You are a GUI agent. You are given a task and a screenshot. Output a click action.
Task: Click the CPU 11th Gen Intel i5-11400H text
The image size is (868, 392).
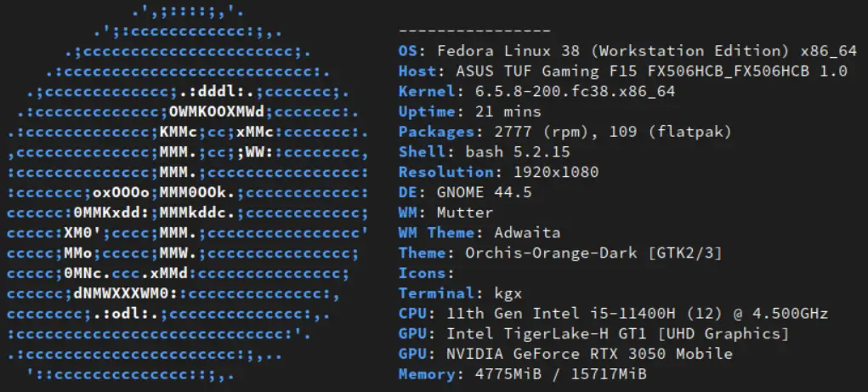tap(560, 314)
